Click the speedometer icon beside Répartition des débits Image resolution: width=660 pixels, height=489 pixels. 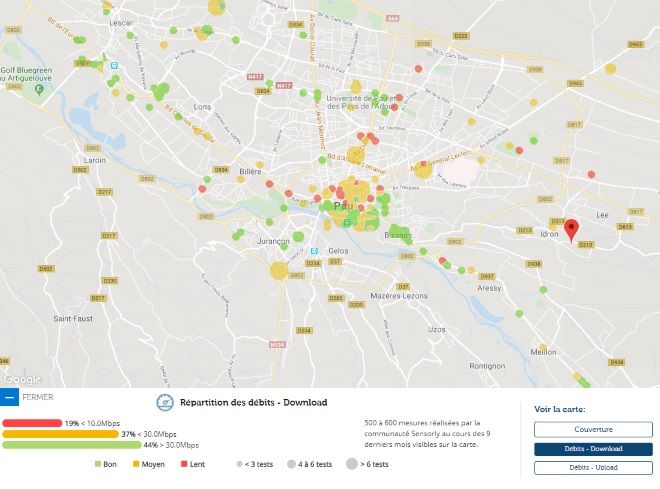click(x=165, y=403)
